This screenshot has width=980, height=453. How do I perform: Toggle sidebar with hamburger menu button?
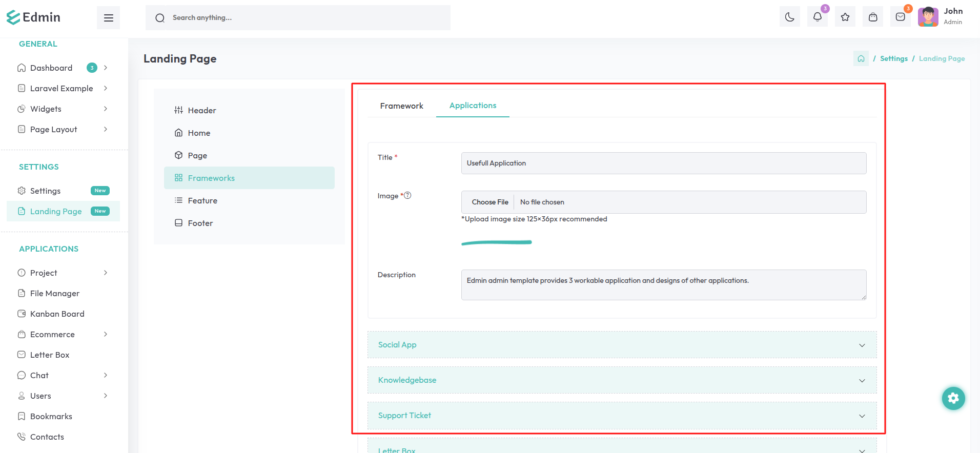click(x=108, y=18)
